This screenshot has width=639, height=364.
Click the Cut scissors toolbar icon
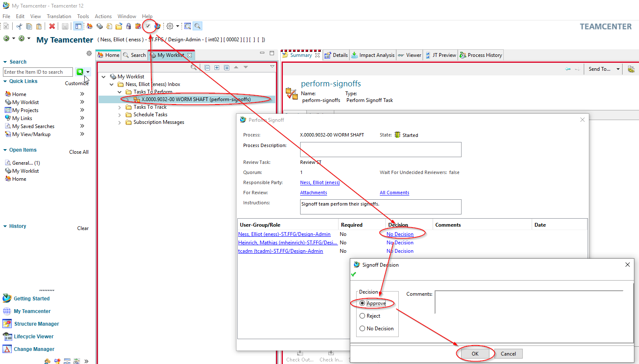[19, 26]
